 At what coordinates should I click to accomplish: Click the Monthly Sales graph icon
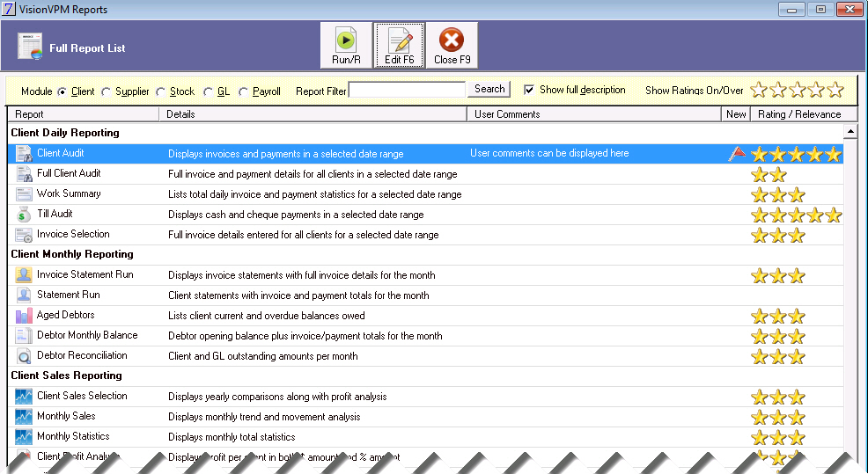[x=24, y=417]
